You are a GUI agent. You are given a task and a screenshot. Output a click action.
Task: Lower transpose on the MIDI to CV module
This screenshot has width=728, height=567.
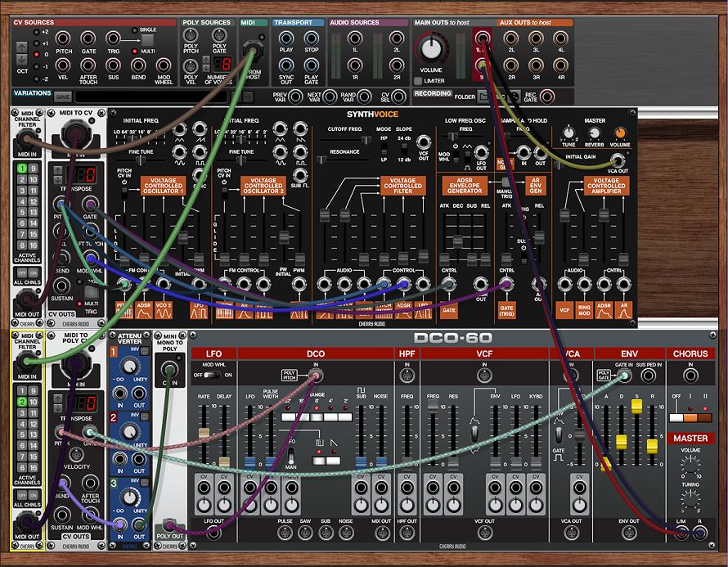57,179
